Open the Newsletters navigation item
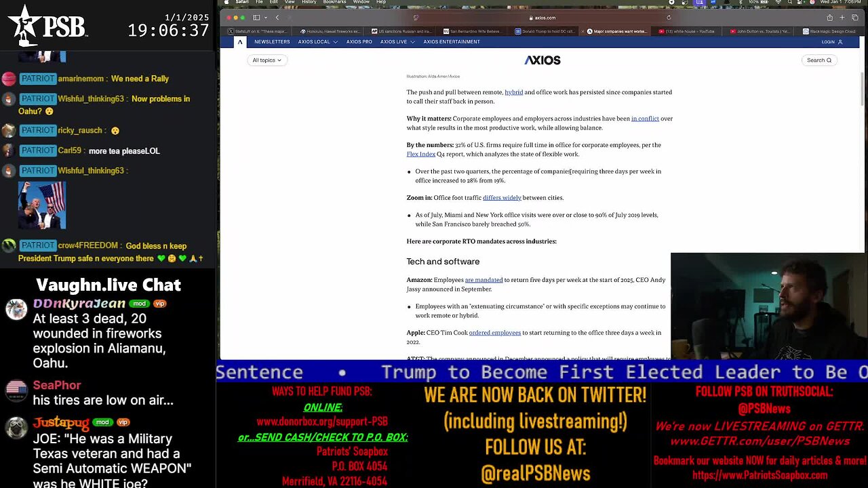Image resolution: width=868 pixels, height=488 pixels. [x=272, y=42]
